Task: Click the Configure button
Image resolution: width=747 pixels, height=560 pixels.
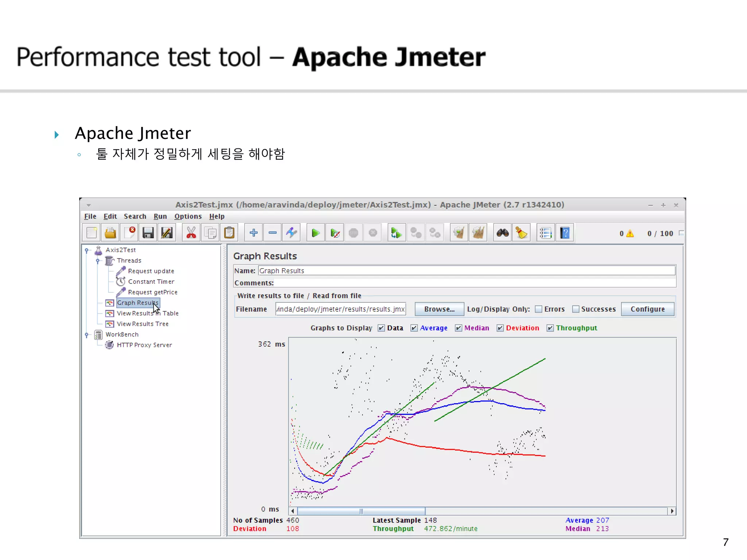Action: [647, 309]
